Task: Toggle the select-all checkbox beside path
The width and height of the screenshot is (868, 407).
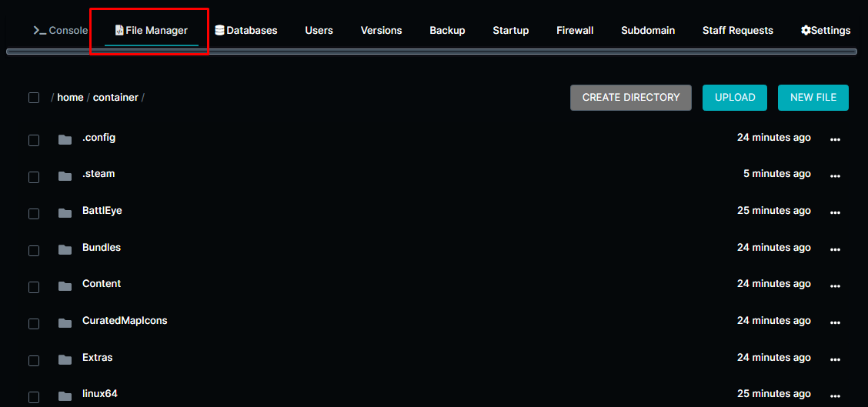Action: (x=34, y=98)
